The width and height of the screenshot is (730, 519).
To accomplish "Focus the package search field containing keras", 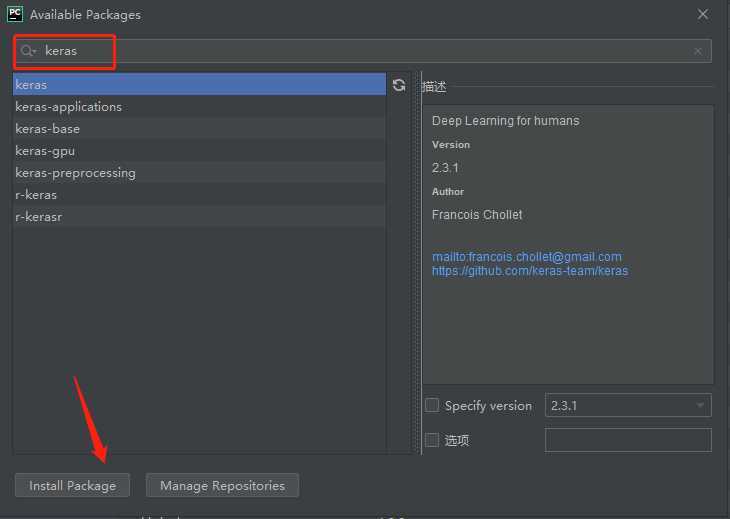I will (363, 51).
